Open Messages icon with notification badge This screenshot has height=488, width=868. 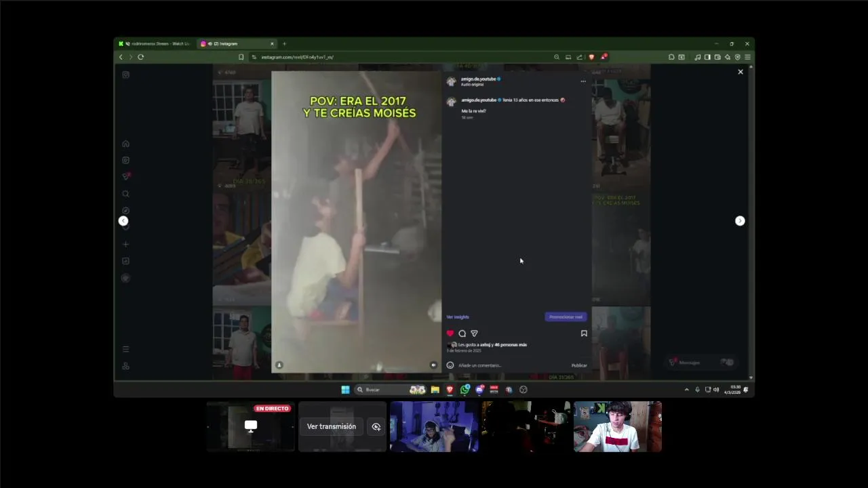click(125, 177)
